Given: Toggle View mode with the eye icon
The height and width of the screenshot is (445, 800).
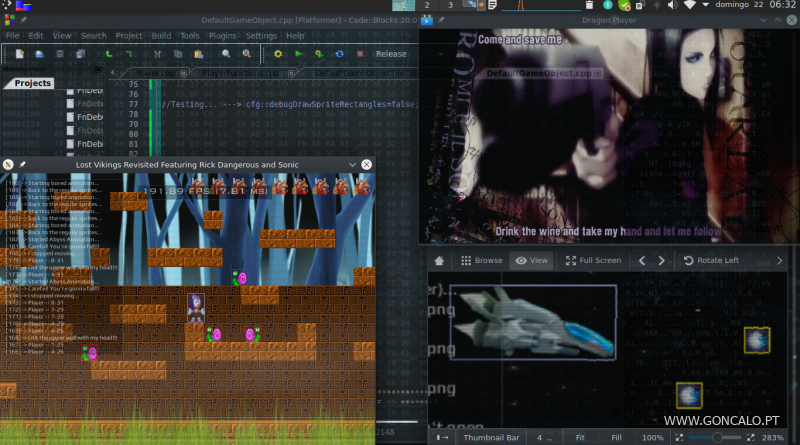Looking at the screenshot, I should coord(530,260).
